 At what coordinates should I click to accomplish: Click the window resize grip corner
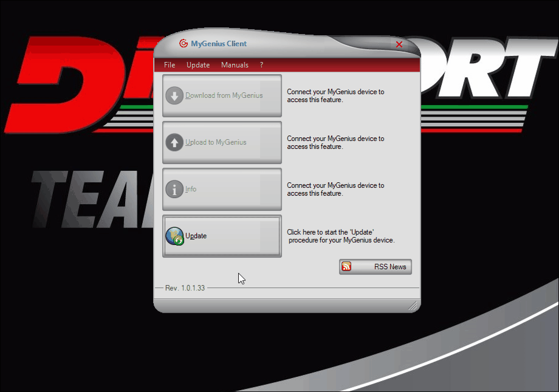click(413, 306)
